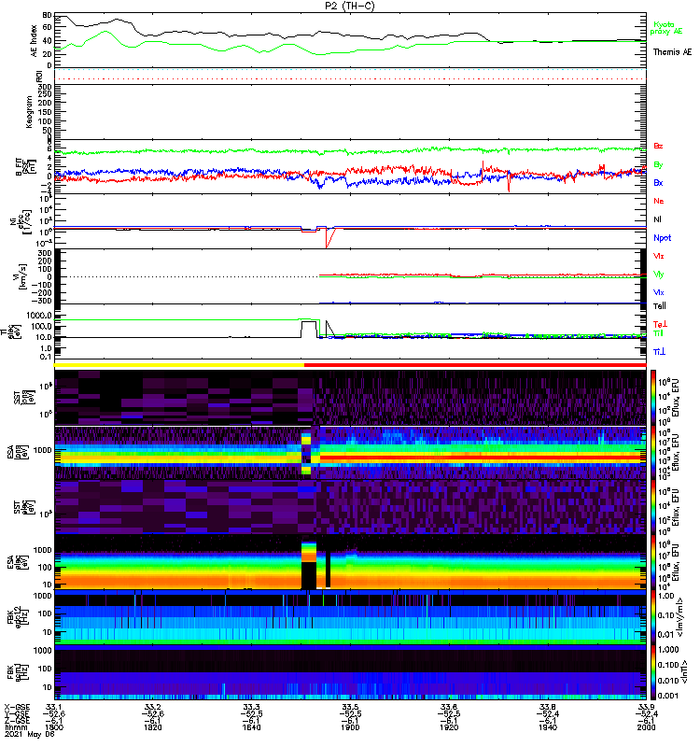Screen dimensions: 700x747
Task: Click the 'B_FIT GSE [nT]' axis label
Action: pyautogui.click(x=26, y=166)
